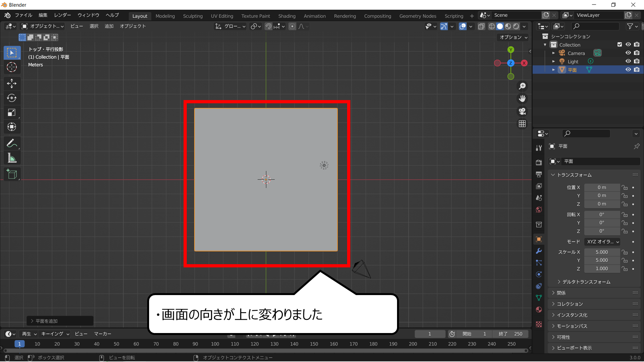Viewport: 644px width, 362px height.
Task: Activate the 3D Cursor tool
Action: pos(12,67)
